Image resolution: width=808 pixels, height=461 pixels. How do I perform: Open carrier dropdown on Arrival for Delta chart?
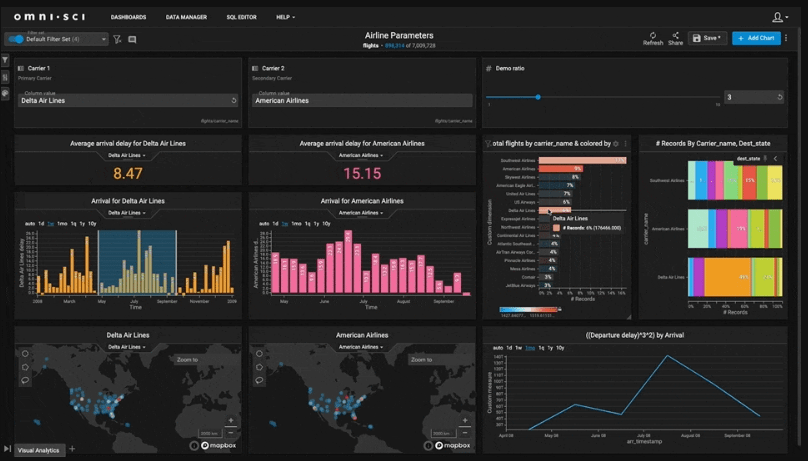(x=127, y=213)
